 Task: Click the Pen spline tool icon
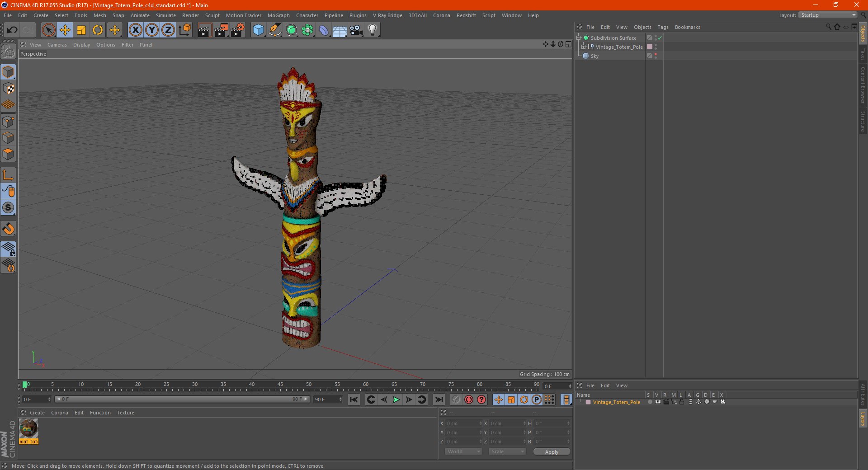pos(275,30)
